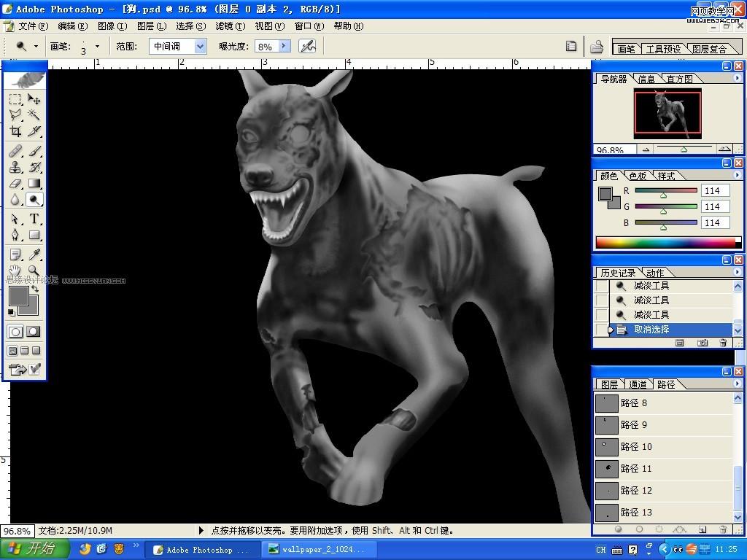
Task: Select the Hand tool
Action: (x=15, y=271)
